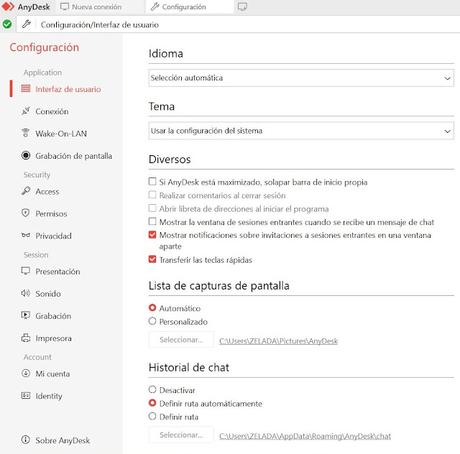Click the Grabación play icon
The image size is (460, 454).
tap(26, 315)
